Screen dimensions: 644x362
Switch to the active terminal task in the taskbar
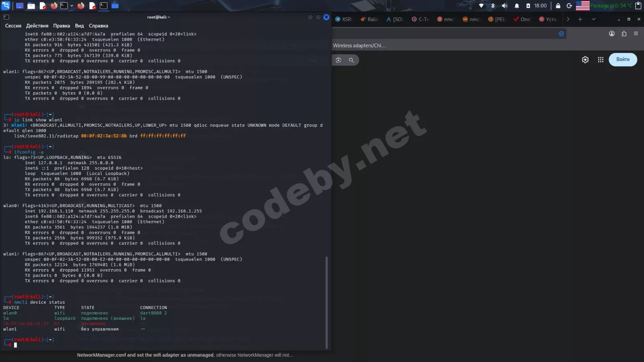pos(103,6)
